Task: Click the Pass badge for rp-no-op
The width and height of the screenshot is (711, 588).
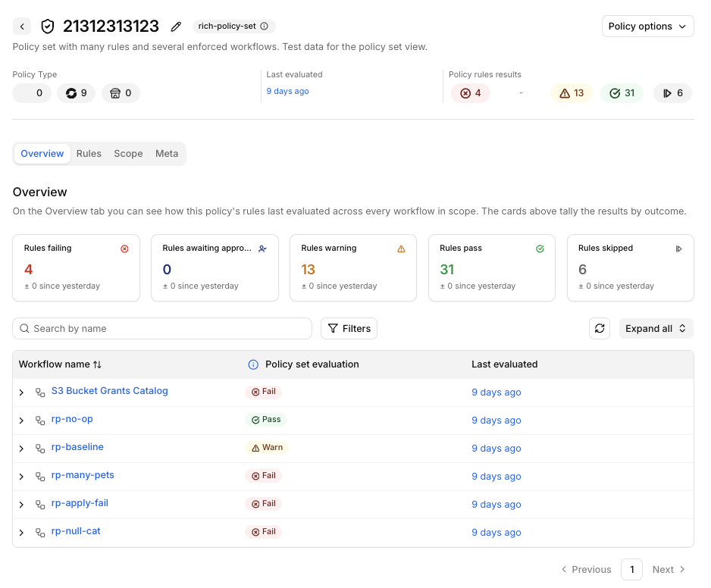Action: click(266, 420)
